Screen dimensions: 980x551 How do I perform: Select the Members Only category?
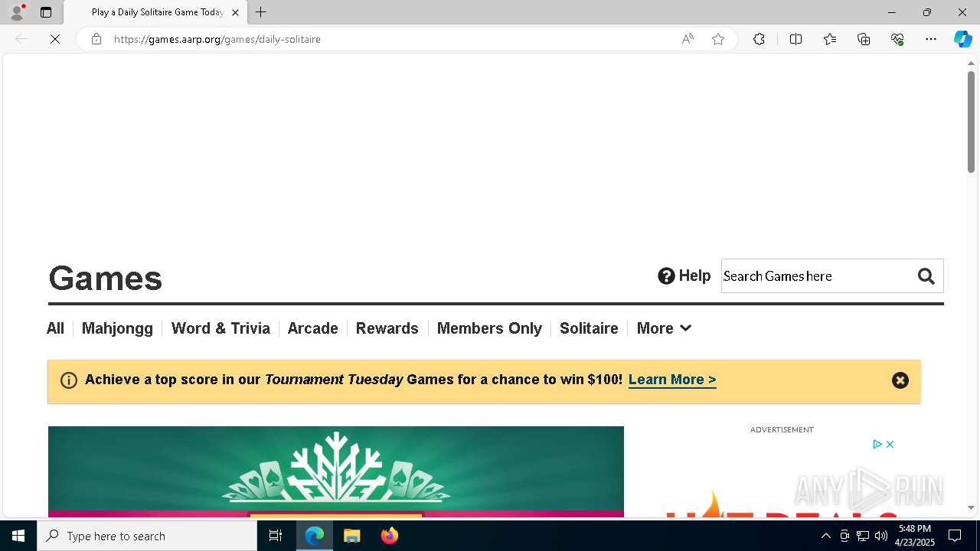(489, 328)
